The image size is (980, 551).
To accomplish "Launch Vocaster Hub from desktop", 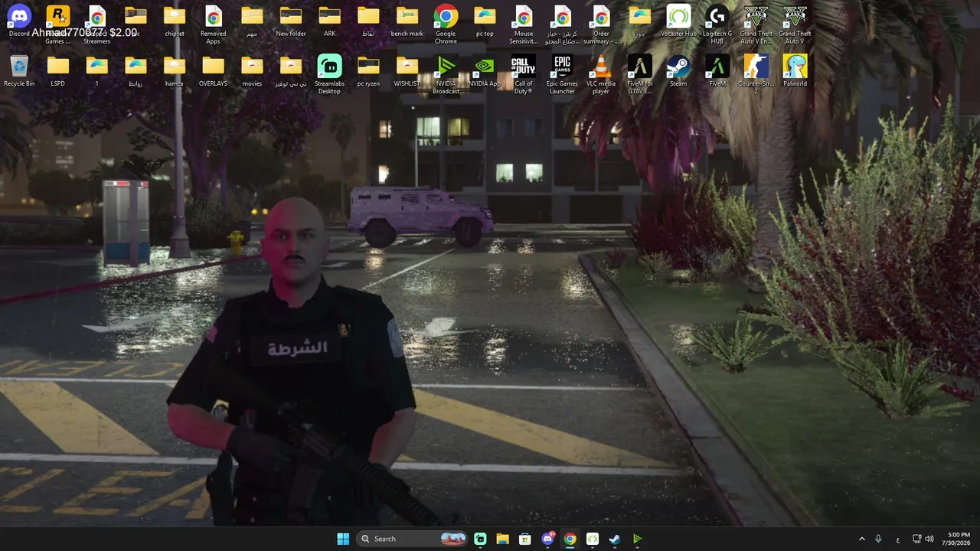I will click(x=678, y=21).
